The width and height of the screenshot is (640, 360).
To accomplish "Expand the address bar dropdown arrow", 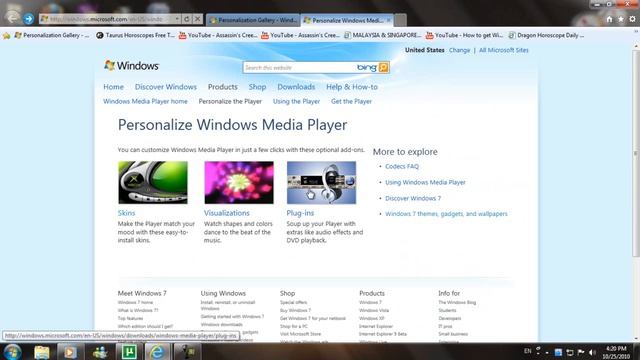I will pyautogui.click(x=177, y=19).
